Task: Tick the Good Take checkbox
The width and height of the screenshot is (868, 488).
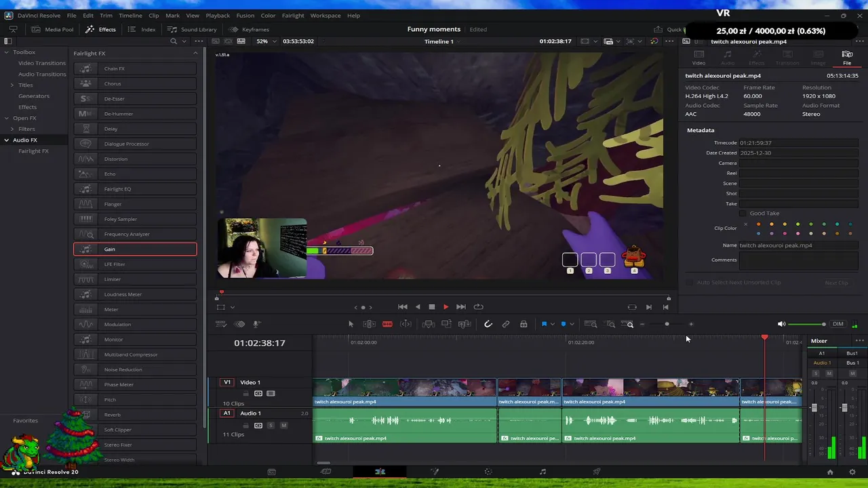Action: 743,213
